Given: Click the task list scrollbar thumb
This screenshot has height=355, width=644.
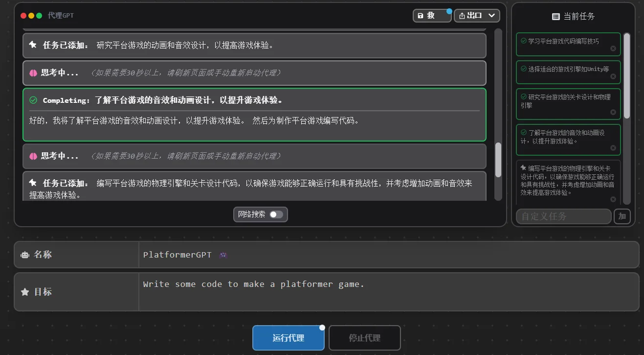Looking at the screenshot, I should [627, 76].
